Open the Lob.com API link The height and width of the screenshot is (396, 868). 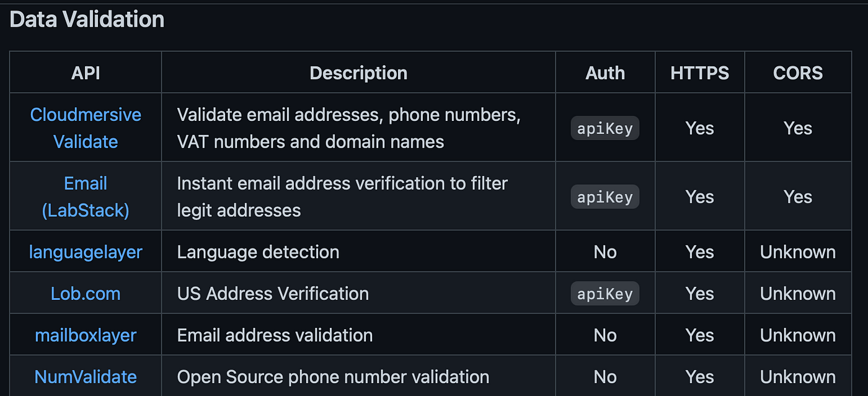[x=86, y=294]
